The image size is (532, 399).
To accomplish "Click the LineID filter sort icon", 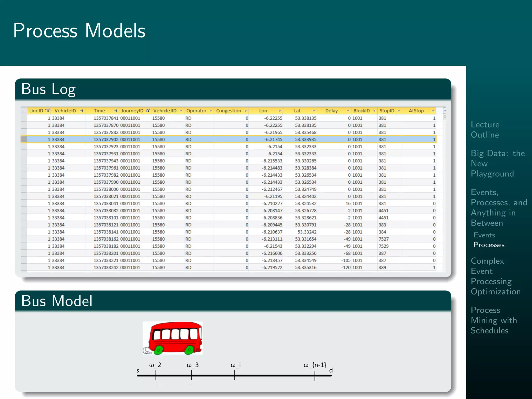I will tap(47, 111).
